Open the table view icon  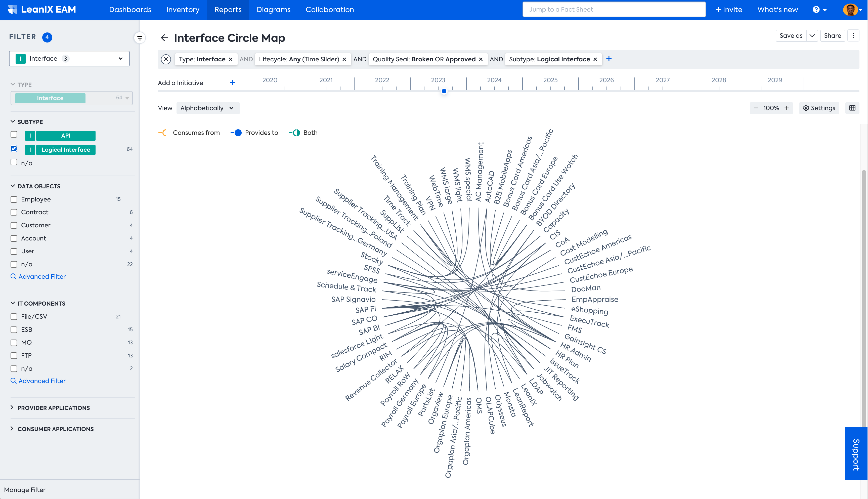pos(852,108)
